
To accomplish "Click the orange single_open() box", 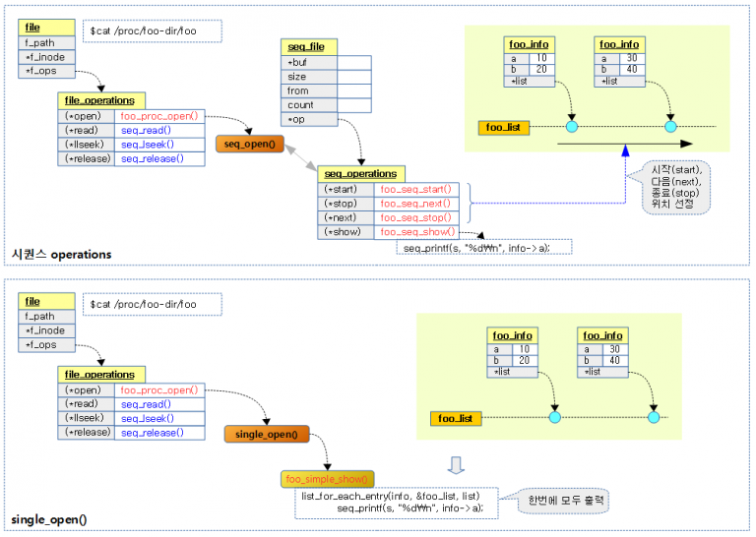I will click(x=267, y=434).
